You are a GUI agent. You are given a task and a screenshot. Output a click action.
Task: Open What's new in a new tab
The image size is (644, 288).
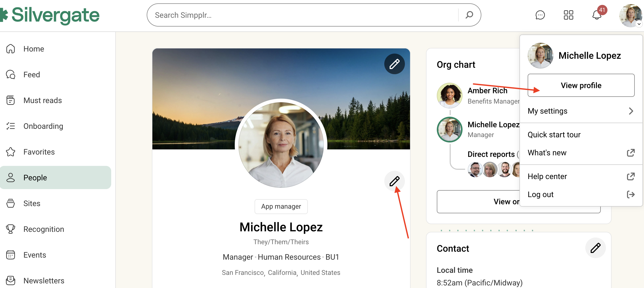581,153
